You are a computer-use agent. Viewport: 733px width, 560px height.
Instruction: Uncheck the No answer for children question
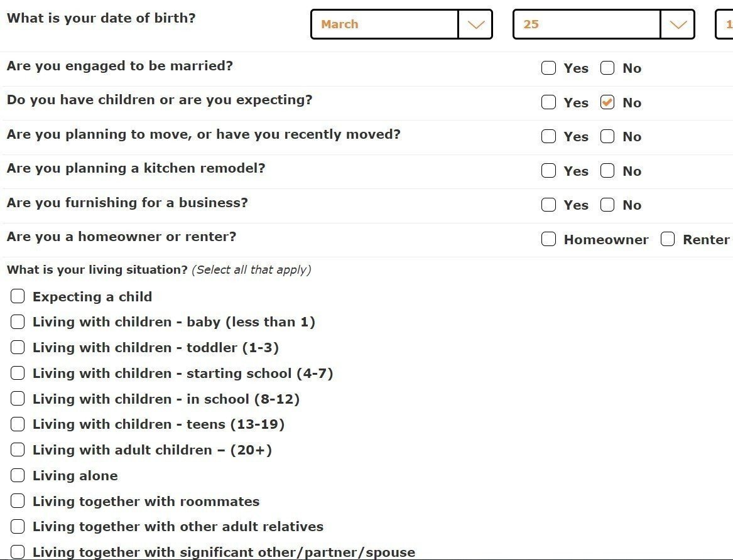[x=607, y=102]
